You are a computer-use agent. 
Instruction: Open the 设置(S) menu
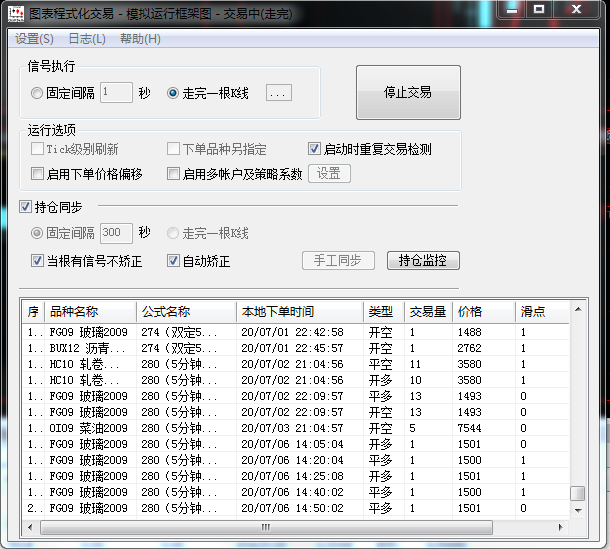point(35,39)
